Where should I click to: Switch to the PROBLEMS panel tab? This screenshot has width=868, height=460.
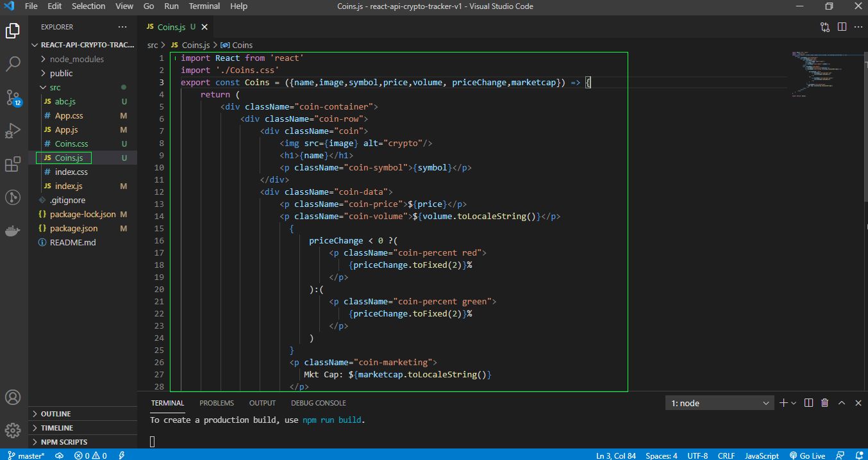click(217, 403)
